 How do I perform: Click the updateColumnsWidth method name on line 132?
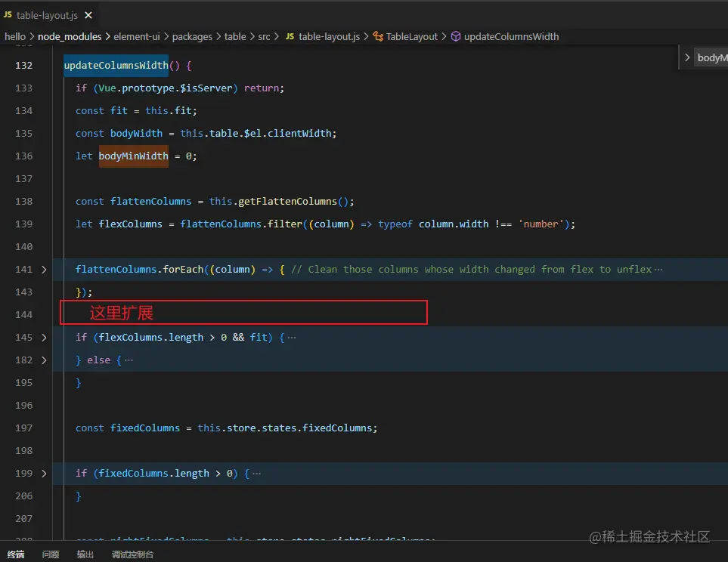116,66
